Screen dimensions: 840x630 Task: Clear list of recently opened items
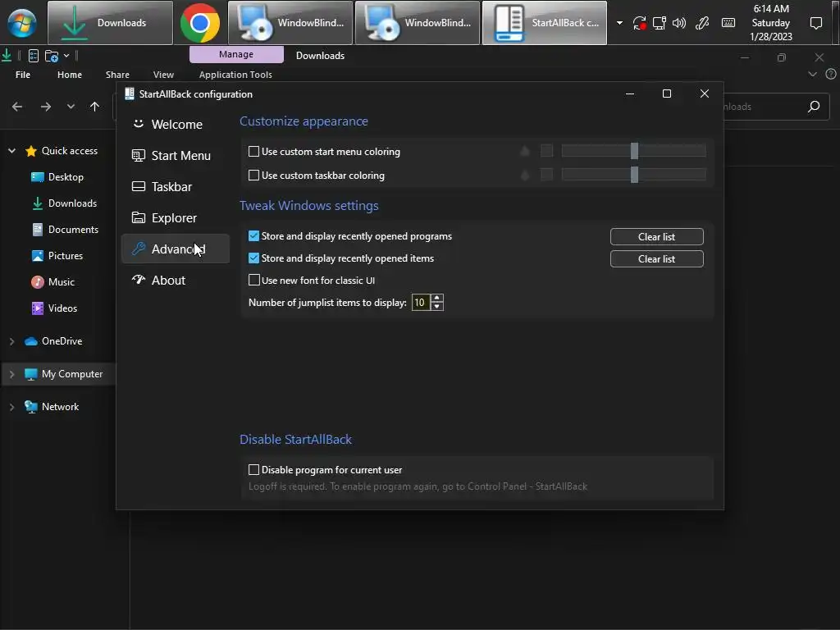657,258
